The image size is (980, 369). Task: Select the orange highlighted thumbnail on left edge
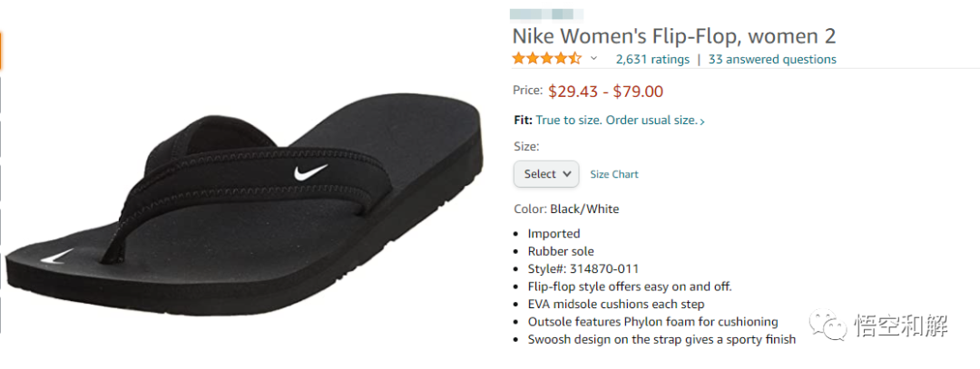pos(2,52)
